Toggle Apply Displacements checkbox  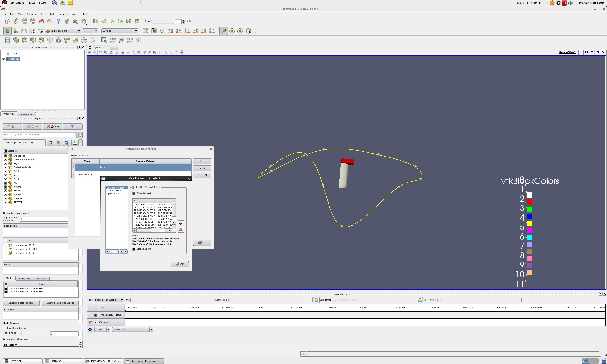(x=4, y=213)
